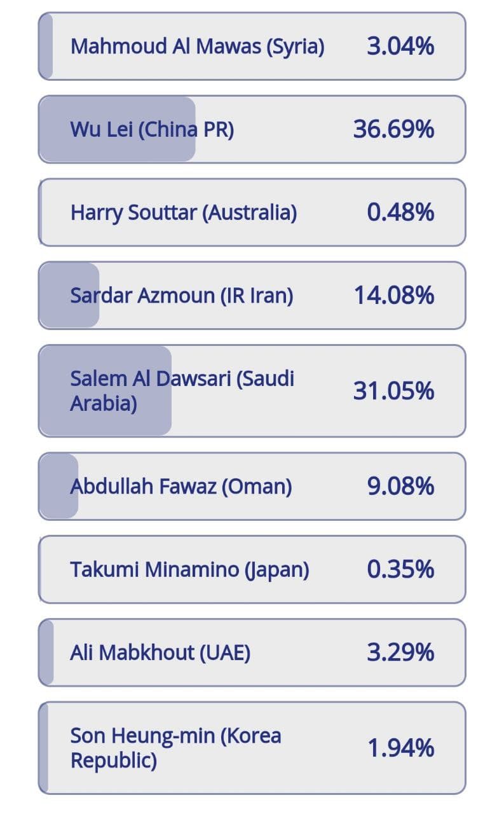Select the Mahmoud Al Mawas (Syria) option

pos(252,46)
